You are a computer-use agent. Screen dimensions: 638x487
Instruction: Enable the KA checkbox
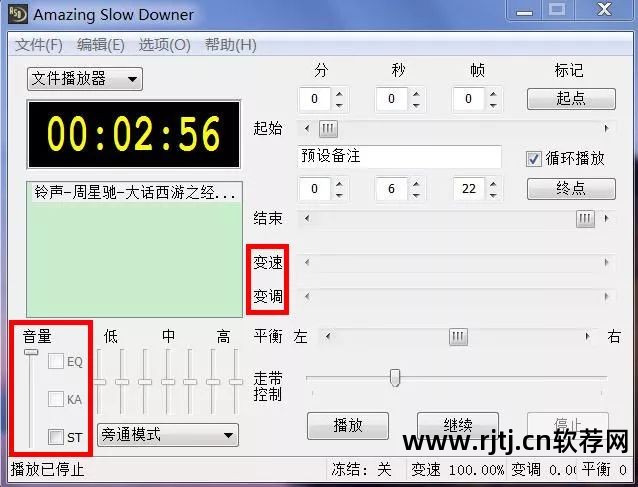click(x=56, y=399)
